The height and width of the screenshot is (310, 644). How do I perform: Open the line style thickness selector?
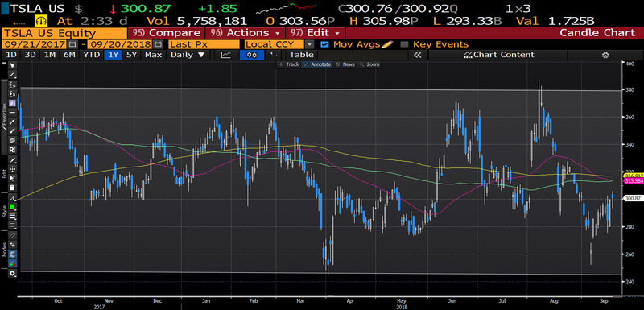click(12, 216)
